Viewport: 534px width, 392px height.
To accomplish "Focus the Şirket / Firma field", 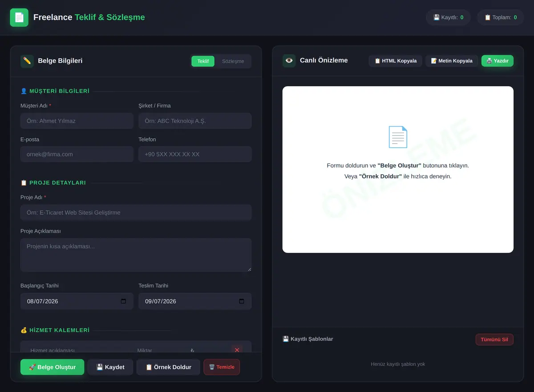I will (195, 121).
